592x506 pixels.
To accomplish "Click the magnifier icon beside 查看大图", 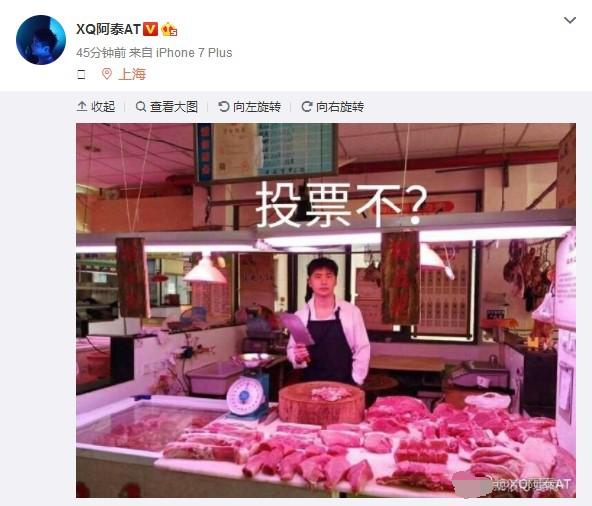I will click(141, 107).
